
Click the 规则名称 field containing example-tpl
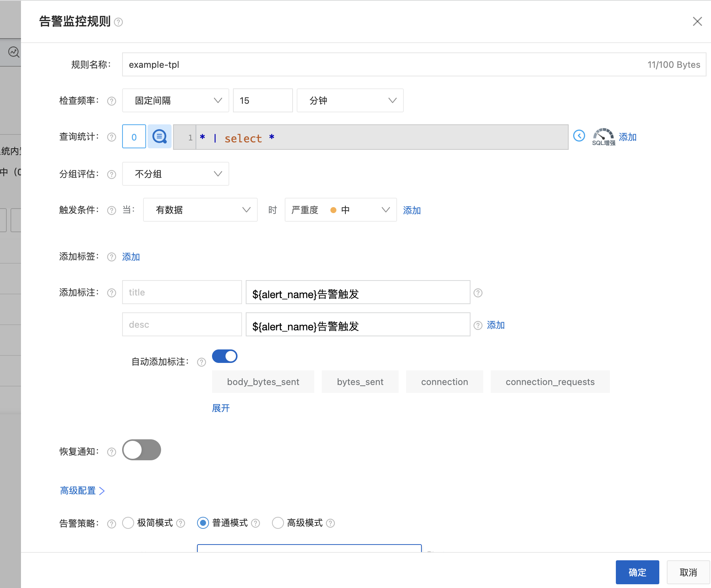coord(414,64)
